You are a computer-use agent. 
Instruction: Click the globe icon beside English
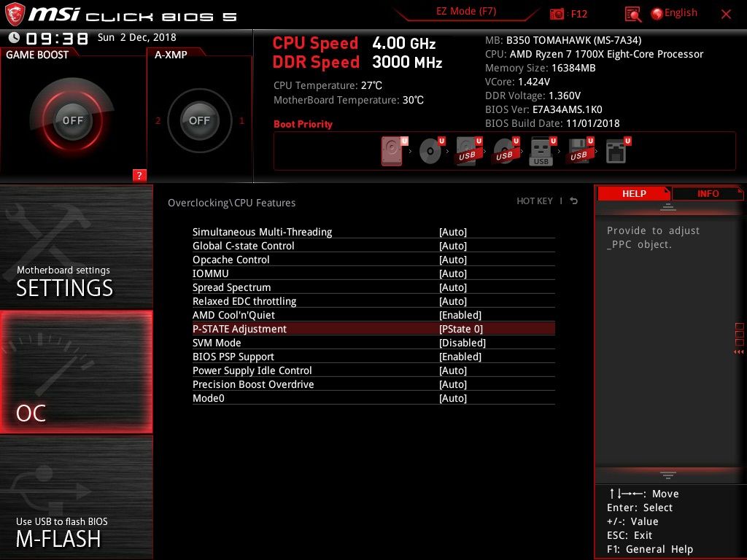coord(657,14)
